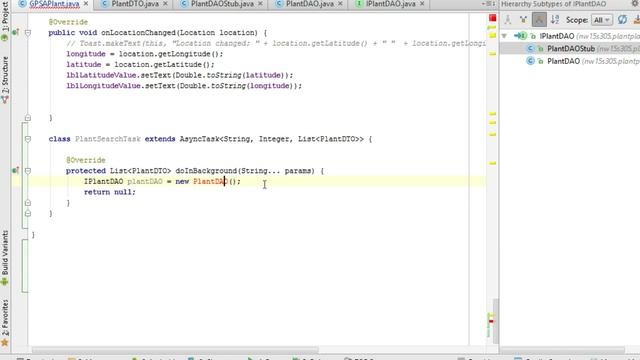Export hierarchy to text file icon
This screenshot has width=640, height=360.
pyautogui.click(x=636, y=20)
